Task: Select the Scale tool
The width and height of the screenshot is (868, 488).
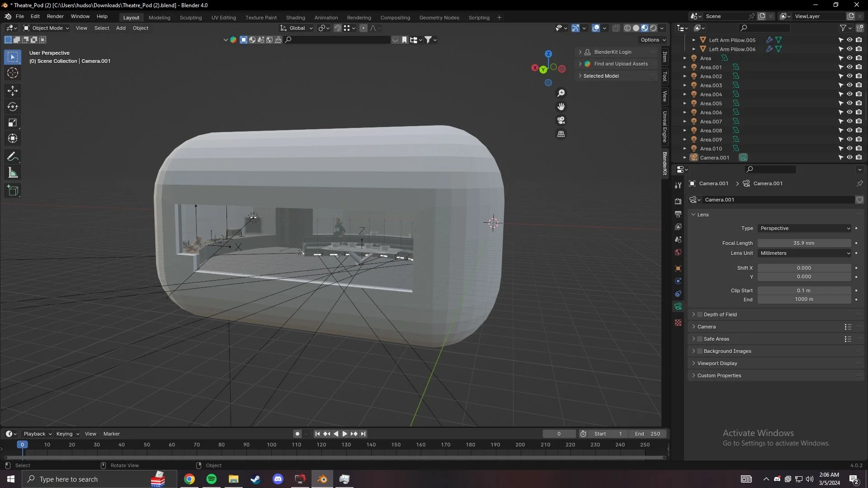Action: pyautogui.click(x=13, y=123)
